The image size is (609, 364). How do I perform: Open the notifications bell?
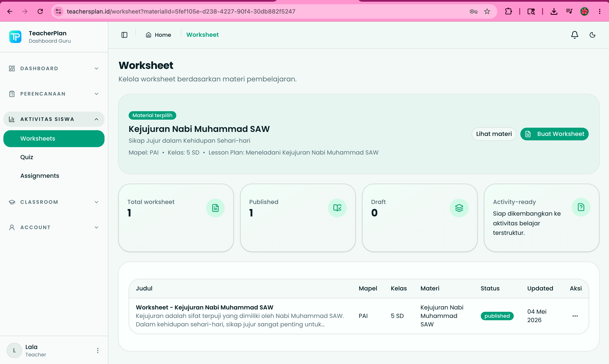tap(575, 35)
